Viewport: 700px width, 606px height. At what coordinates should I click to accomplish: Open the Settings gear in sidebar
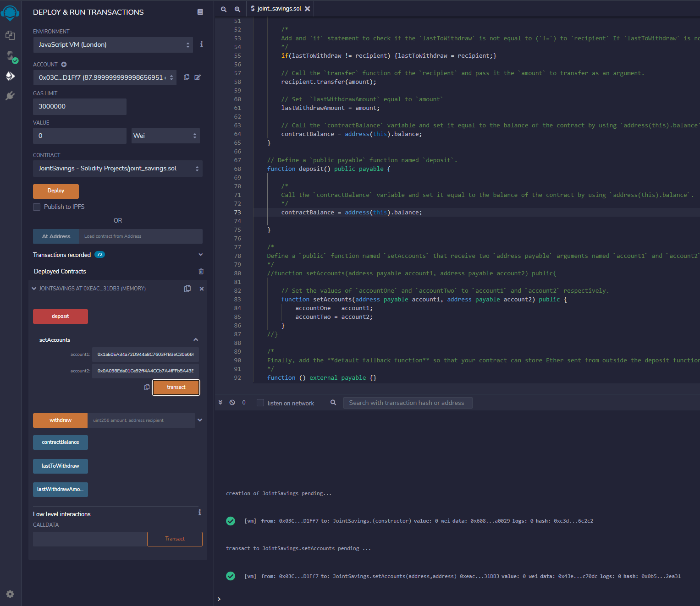tap(10, 594)
